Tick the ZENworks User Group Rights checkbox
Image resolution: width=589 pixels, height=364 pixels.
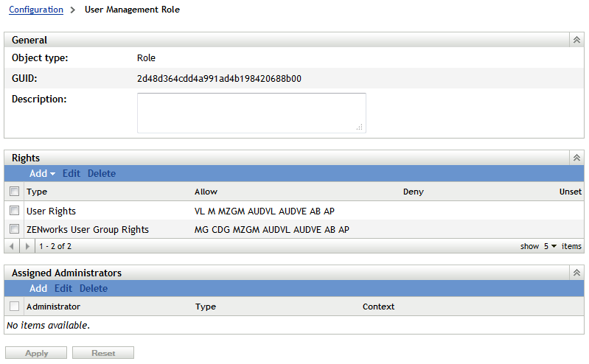point(14,229)
